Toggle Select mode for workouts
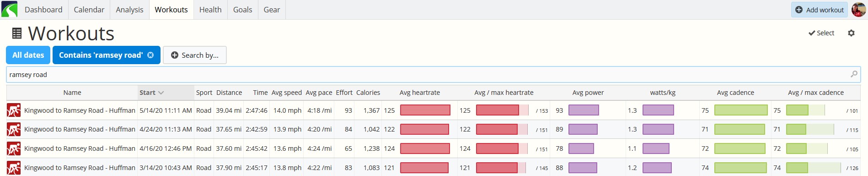The width and height of the screenshot is (868, 176). (x=821, y=33)
